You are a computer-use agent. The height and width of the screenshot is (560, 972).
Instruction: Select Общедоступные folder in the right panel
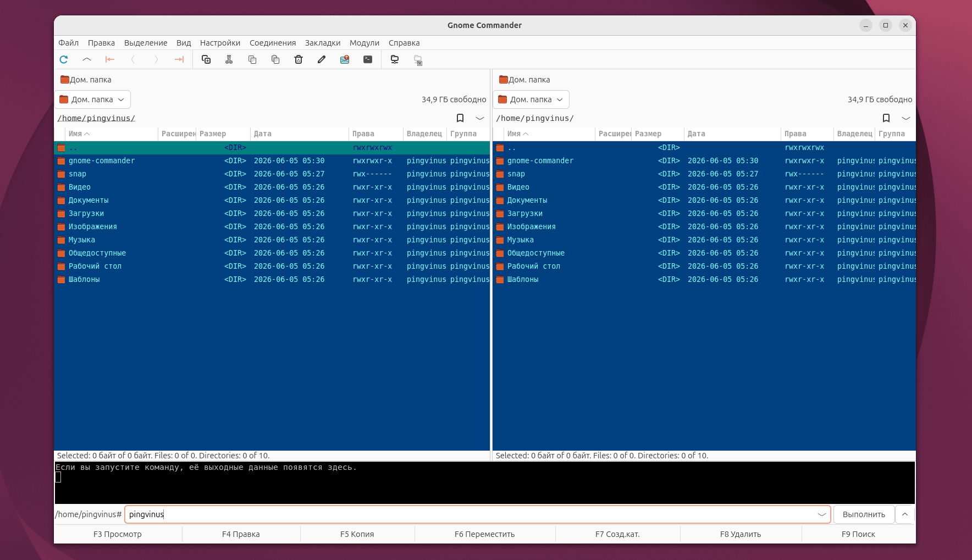tap(704, 253)
